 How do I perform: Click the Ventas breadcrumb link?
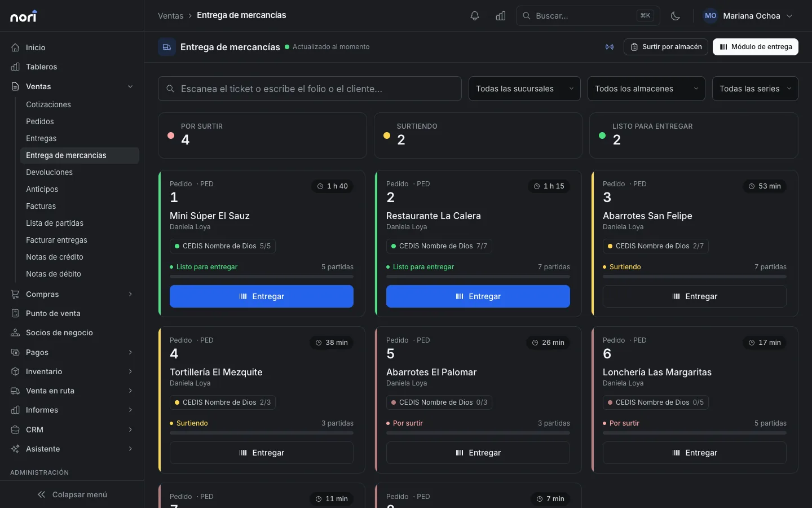[x=170, y=16]
